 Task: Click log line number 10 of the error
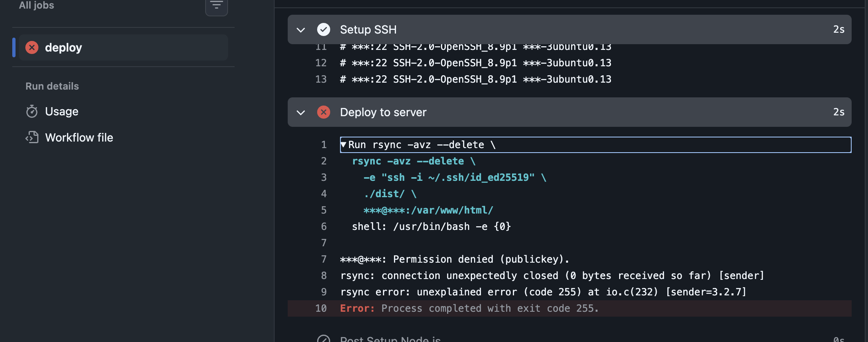pos(321,308)
